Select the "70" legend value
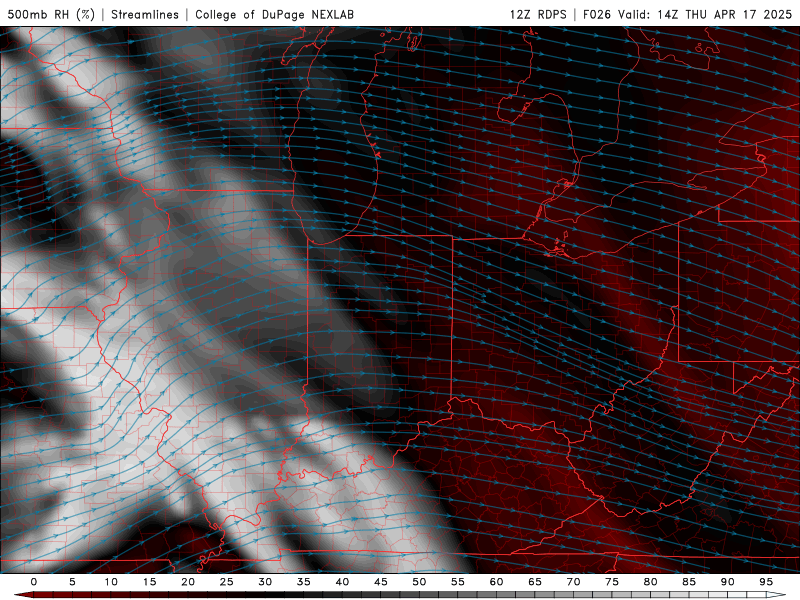The width and height of the screenshot is (800, 600). tap(573, 582)
